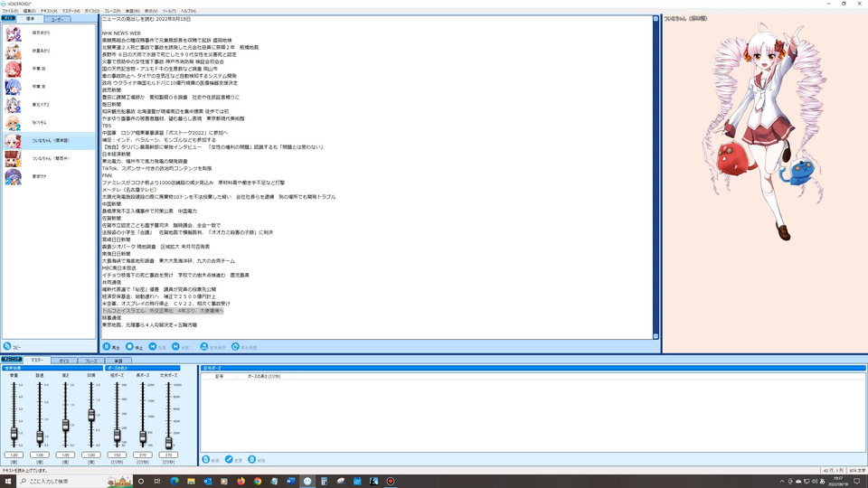Pick the 東北イタコ voice avatar
This screenshot has width=868, height=488.
[14, 105]
